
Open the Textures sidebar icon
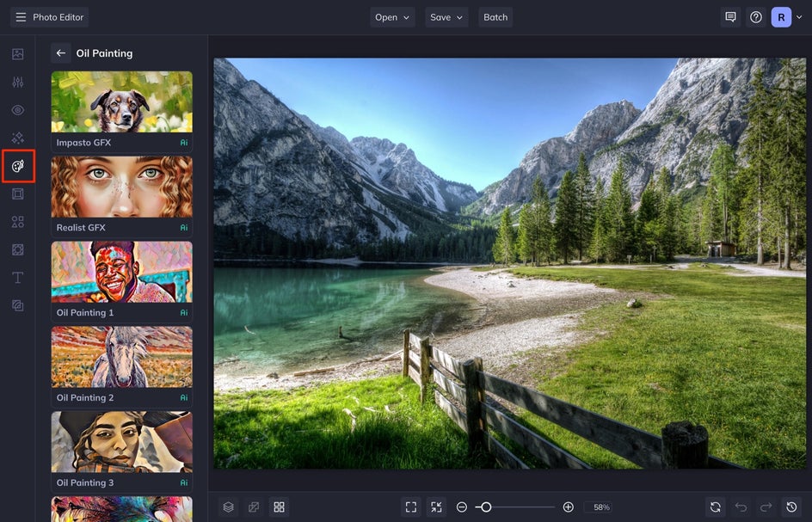click(x=17, y=305)
